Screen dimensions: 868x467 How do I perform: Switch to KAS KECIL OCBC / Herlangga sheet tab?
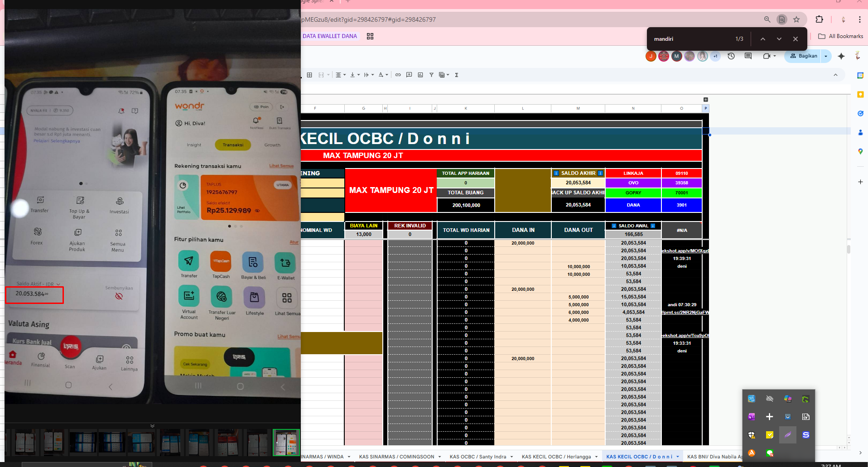[556, 457]
